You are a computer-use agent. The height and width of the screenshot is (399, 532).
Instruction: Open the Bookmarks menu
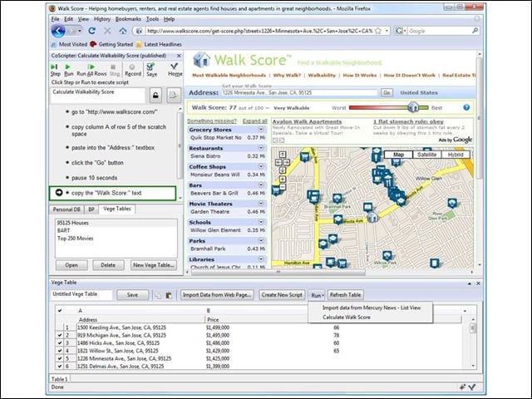(128, 19)
